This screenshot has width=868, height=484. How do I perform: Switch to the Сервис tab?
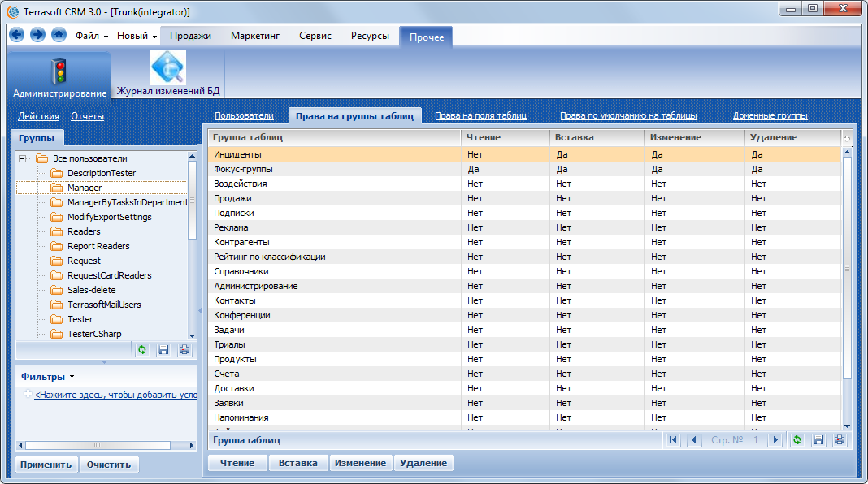315,36
